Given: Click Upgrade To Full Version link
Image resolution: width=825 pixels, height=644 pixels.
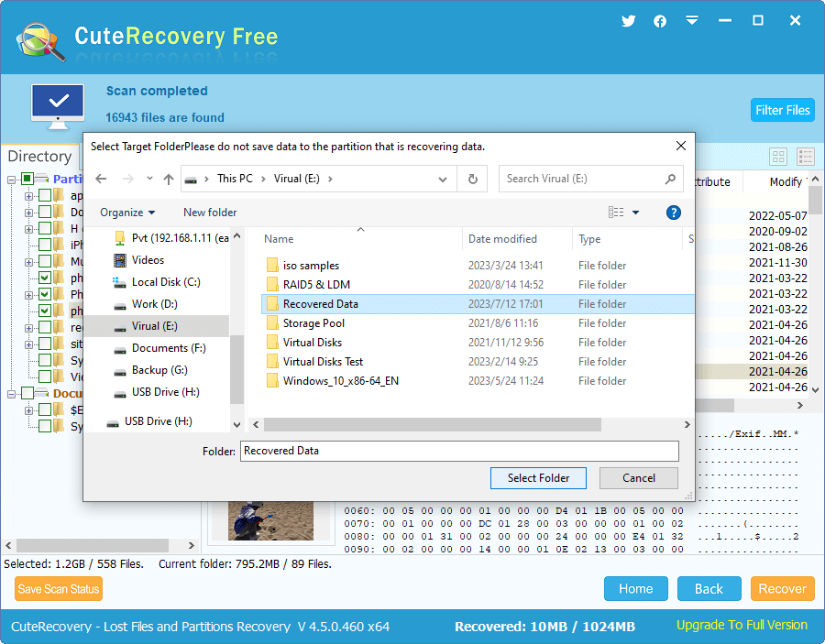Looking at the screenshot, I should (x=742, y=626).
